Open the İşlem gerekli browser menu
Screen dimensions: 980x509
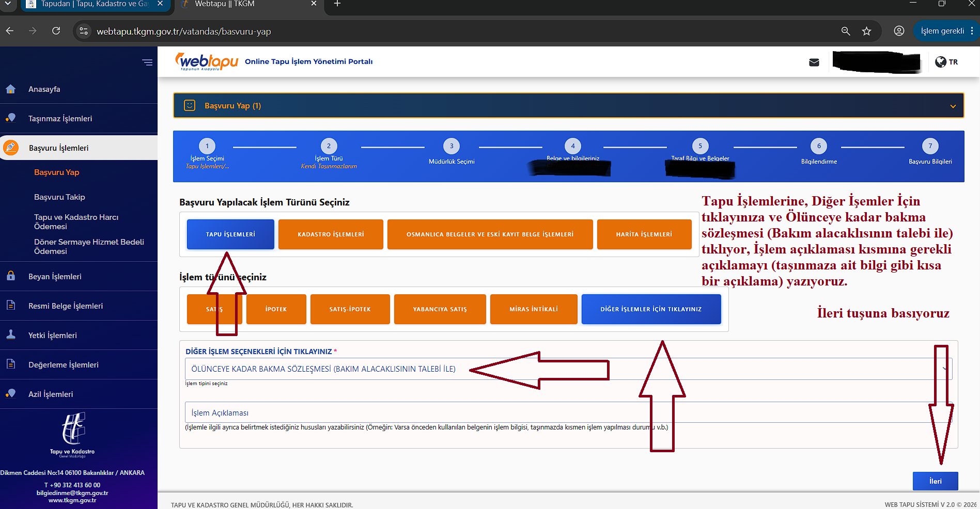[946, 31]
